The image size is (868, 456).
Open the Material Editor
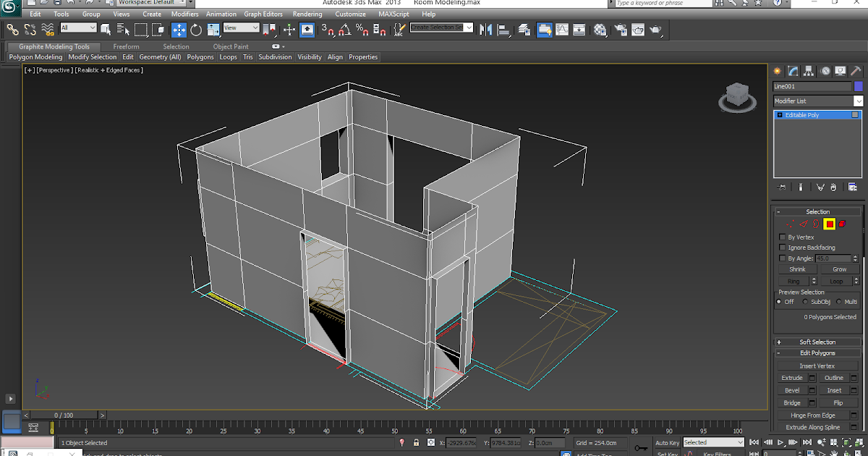600,30
